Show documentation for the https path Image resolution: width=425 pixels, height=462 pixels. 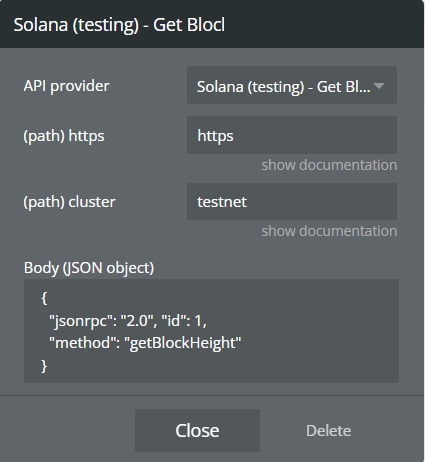(329, 165)
